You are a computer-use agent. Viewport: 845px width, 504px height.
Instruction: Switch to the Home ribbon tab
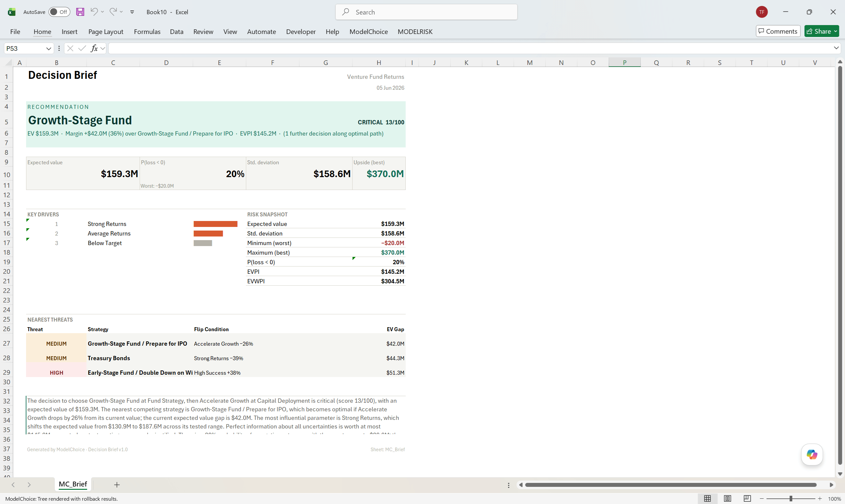coord(43,32)
